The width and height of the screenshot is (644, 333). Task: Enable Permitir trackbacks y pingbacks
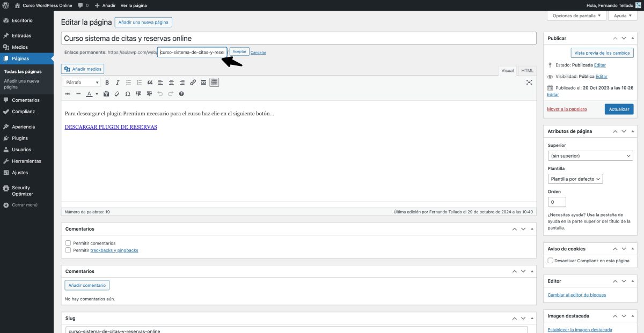[68, 250]
